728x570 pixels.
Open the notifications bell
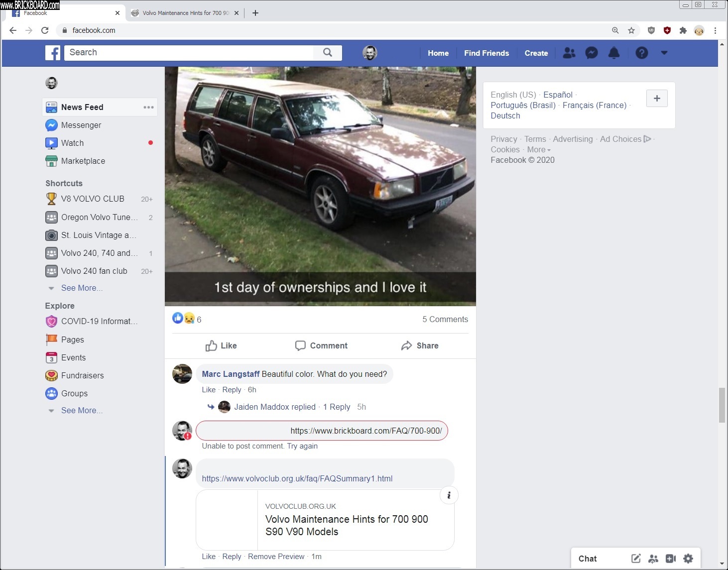[x=614, y=53]
